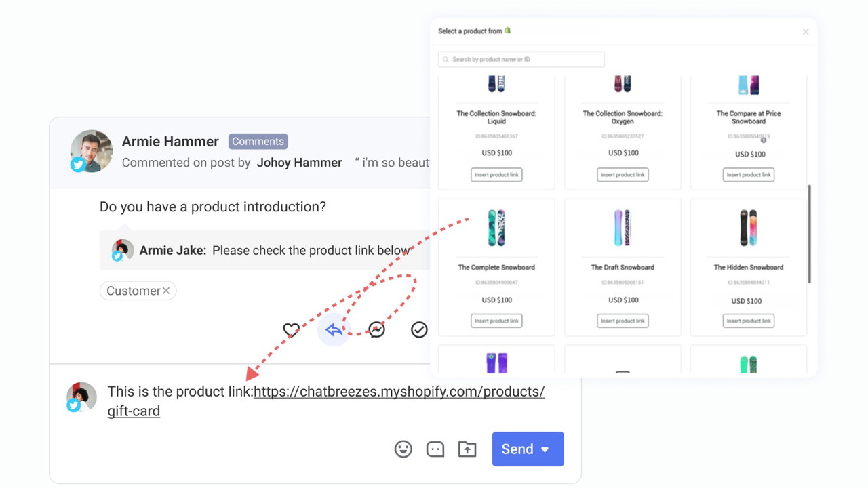Open the Send button dropdown arrow
Image resolution: width=868 pixels, height=488 pixels.
545,449
